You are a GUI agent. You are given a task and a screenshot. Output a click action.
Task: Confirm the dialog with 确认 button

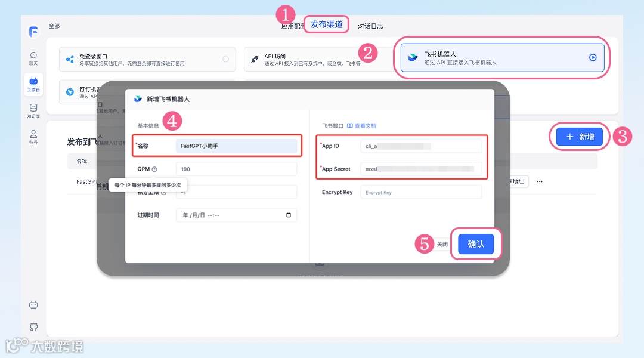point(476,244)
